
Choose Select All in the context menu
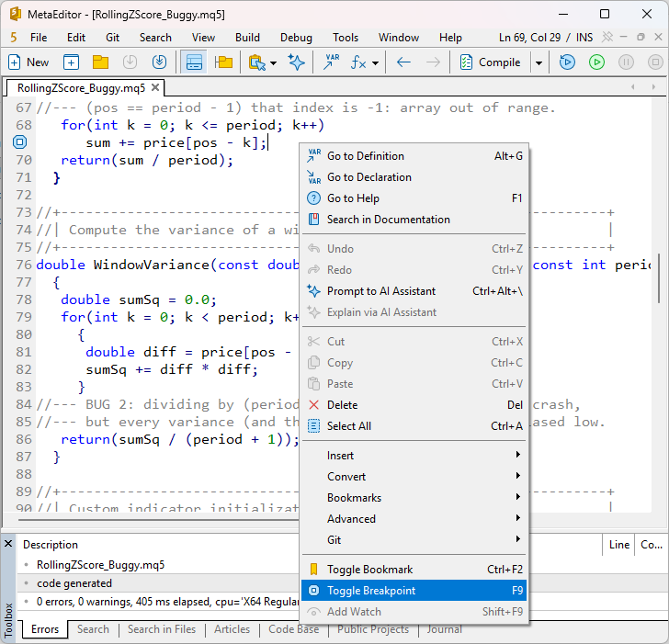414,426
